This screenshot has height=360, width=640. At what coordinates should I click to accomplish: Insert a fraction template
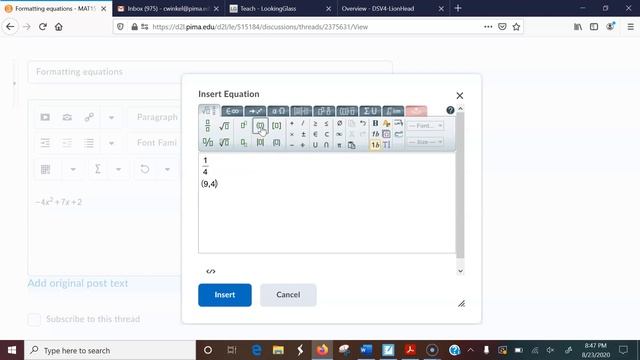(x=207, y=126)
